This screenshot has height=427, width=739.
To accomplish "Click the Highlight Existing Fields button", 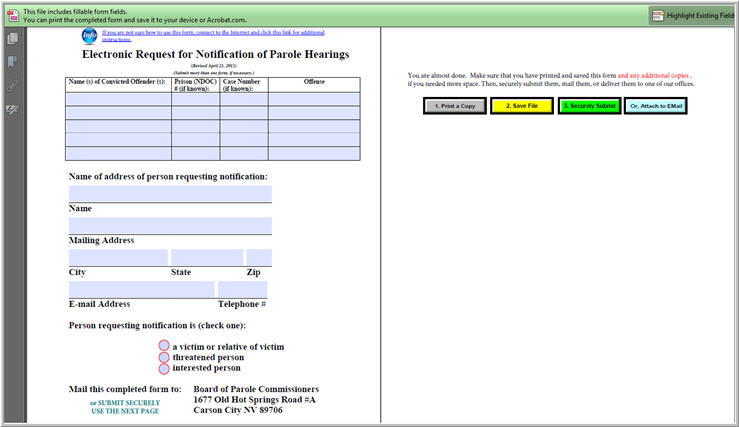I will coord(693,16).
